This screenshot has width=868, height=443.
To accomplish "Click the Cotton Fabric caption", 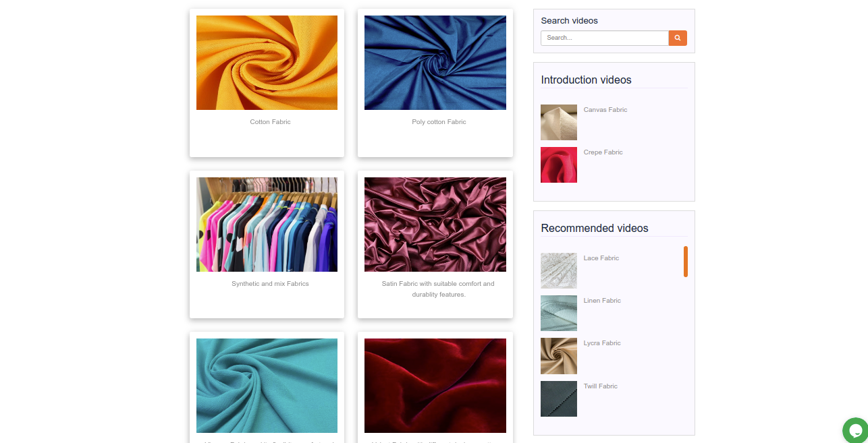I will [270, 122].
